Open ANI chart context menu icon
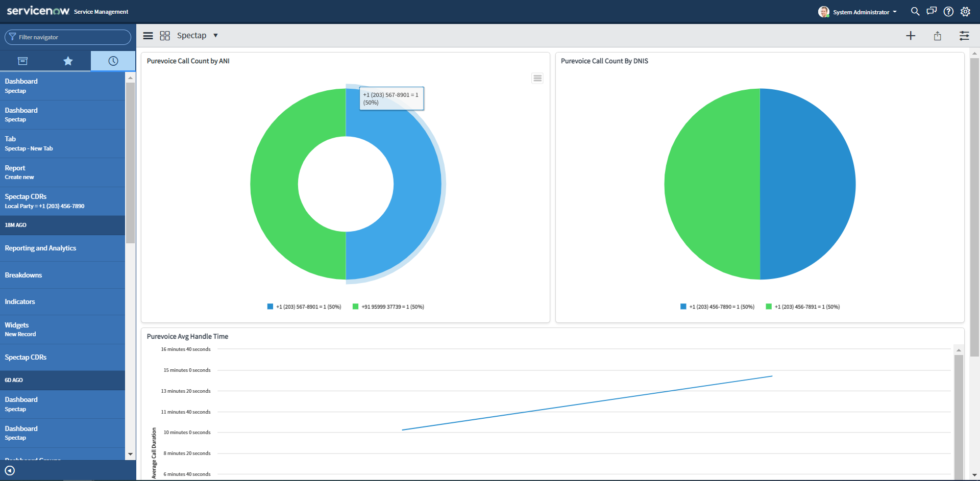This screenshot has height=481, width=980. coord(537,78)
